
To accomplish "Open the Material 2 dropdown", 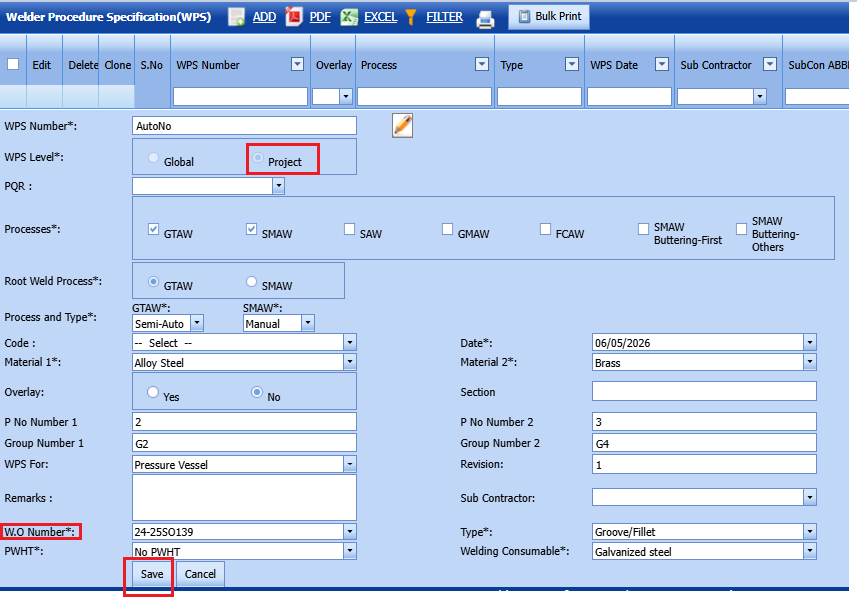I will tap(810, 362).
